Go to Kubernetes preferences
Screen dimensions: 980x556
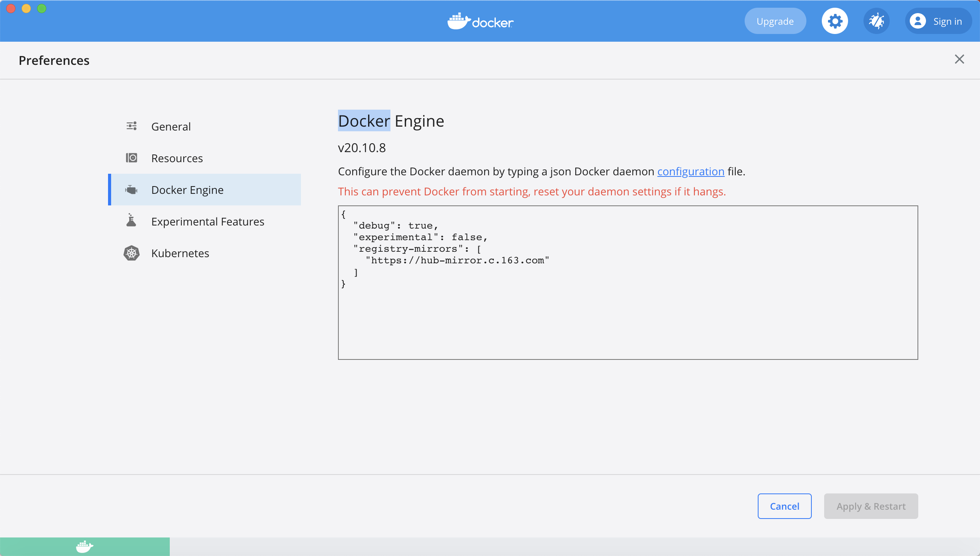click(180, 253)
